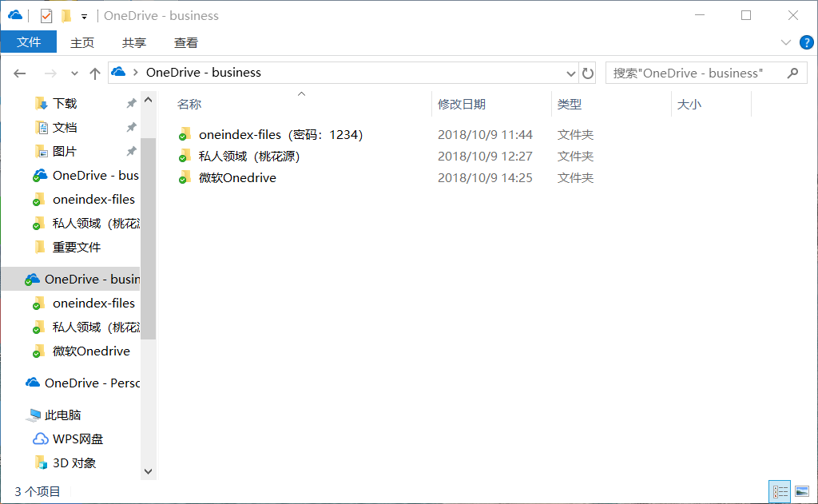Open 3D 对象 in the navigation pane
Image resolution: width=818 pixels, height=504 pixels.
coord(74,463)
